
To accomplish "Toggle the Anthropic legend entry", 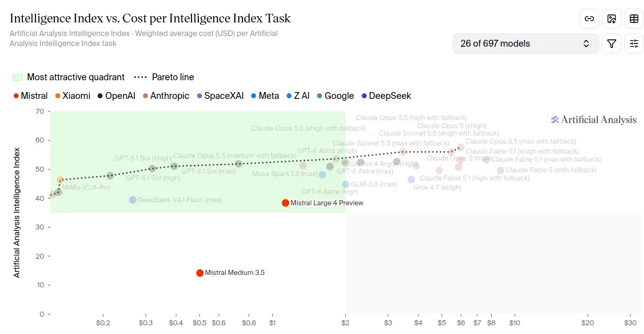I will coord(166,96).
